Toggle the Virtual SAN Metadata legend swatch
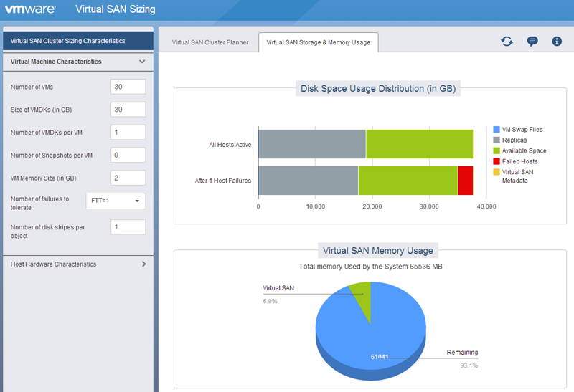 point(497,172)
